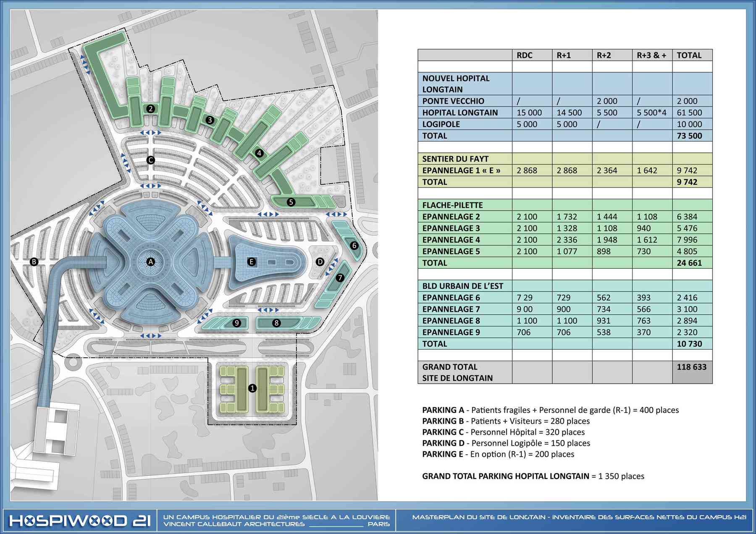The height and width of the screenshot is (534, 756).
Task: Click marker C on the curved parking lot
Action: coord(150,160)
